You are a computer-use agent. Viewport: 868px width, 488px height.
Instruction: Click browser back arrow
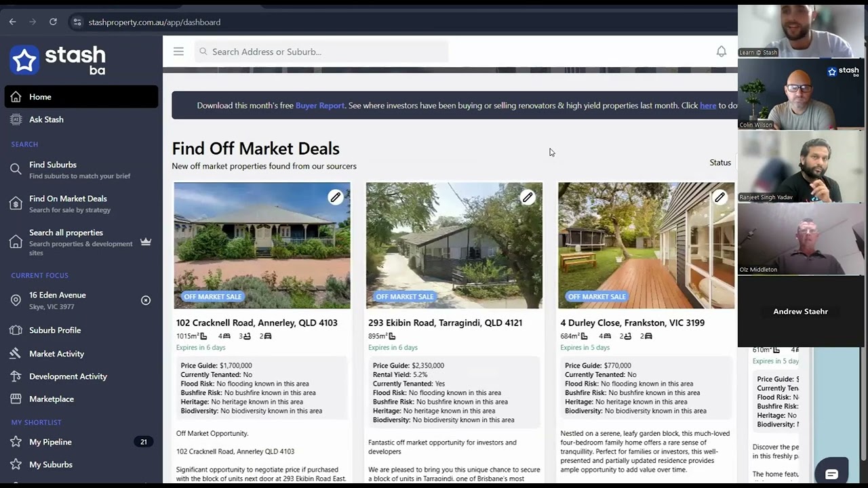(12, 22)
